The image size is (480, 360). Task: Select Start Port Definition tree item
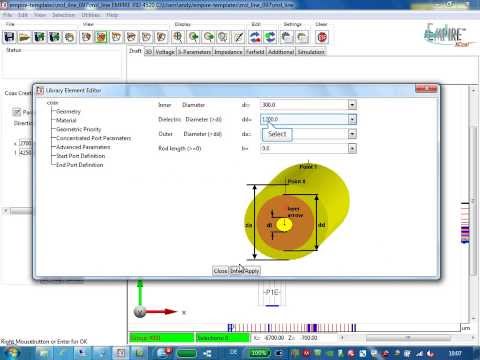[x=80, y=156]
